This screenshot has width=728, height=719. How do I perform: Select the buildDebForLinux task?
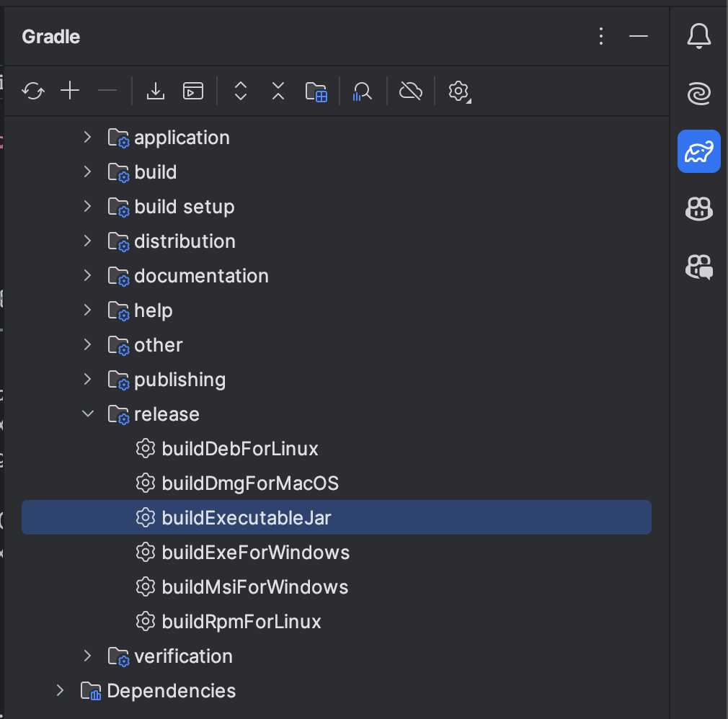click(x=239, y=449)
